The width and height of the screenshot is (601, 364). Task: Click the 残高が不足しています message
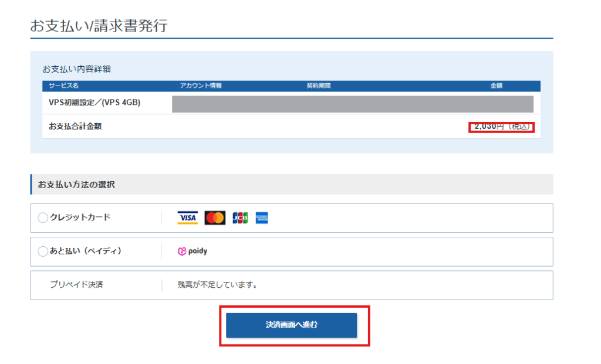pos(217,285)
